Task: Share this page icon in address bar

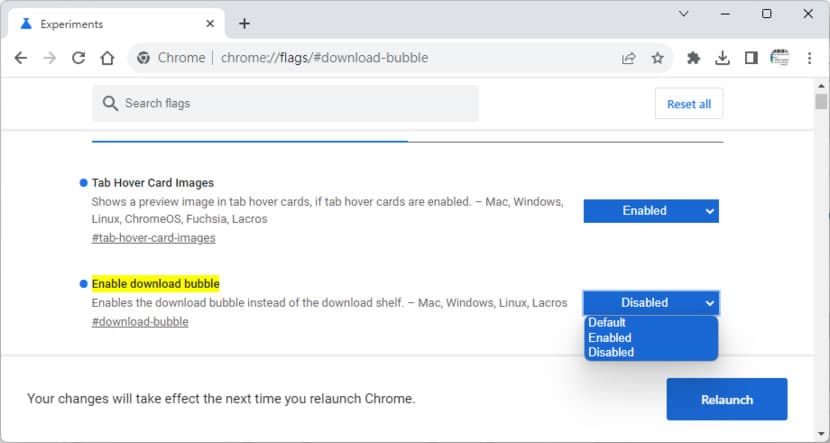Action: pos(628,58)
